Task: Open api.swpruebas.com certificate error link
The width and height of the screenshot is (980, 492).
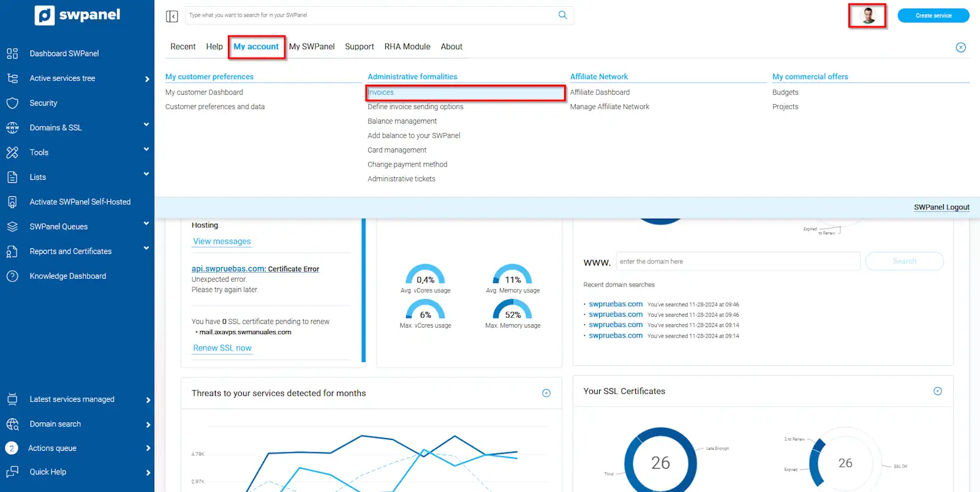Action: pos(255,269)
